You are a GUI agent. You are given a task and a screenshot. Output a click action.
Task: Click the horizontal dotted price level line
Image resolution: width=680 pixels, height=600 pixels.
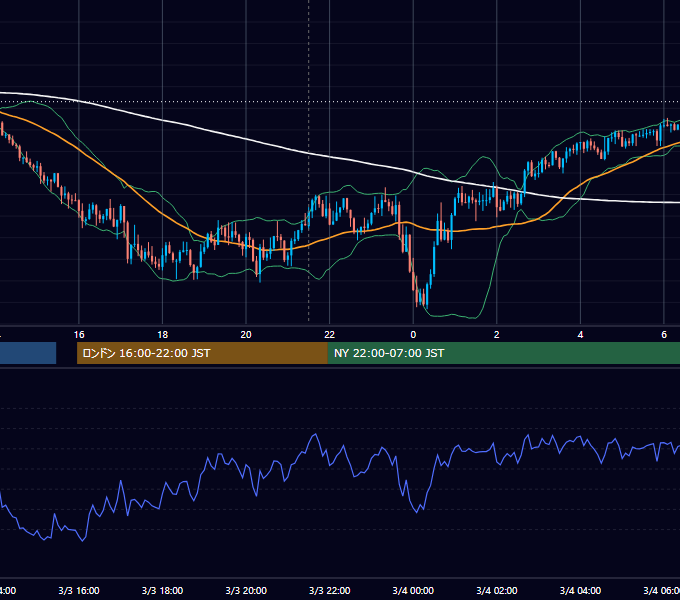click(x=340, y=102)
